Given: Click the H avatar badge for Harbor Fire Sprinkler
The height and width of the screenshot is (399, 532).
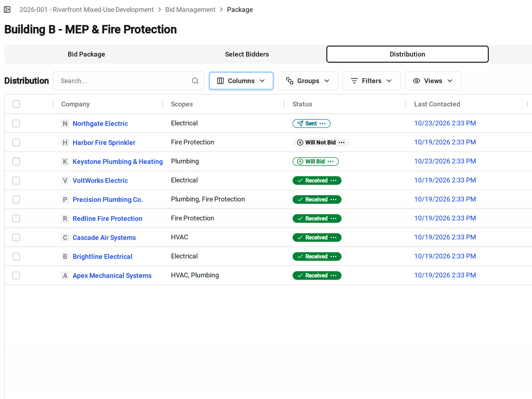Looking at the screenshot, I should point(65,143).
